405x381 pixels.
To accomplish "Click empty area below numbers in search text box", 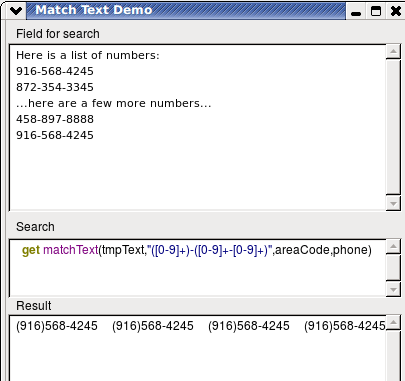I will pyautogui.click(x=197, y=173).
